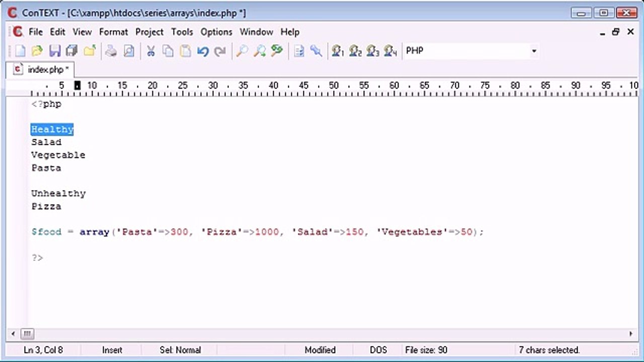Open the Options menu
The width and height of the screenshot is (644, 362).
216,32
